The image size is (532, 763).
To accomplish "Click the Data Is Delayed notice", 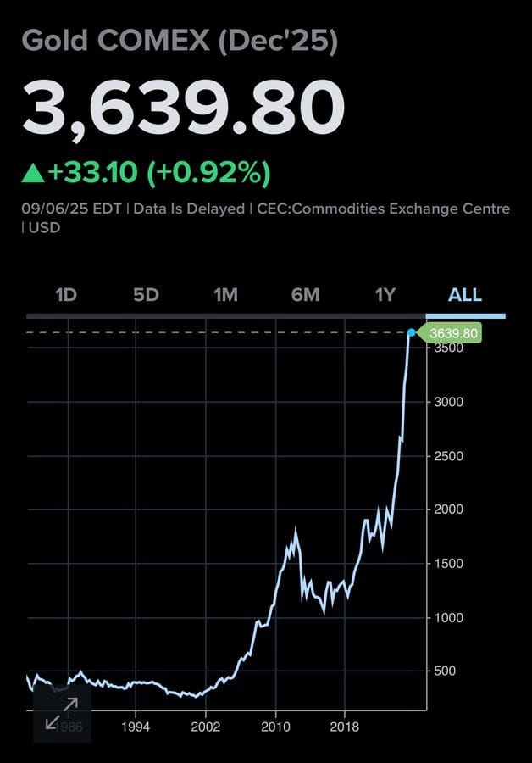I will 190,209.
